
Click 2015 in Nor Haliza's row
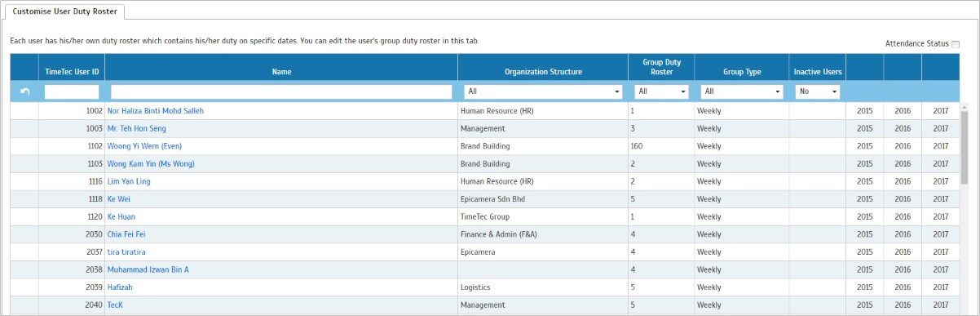[x=865, y=110]
